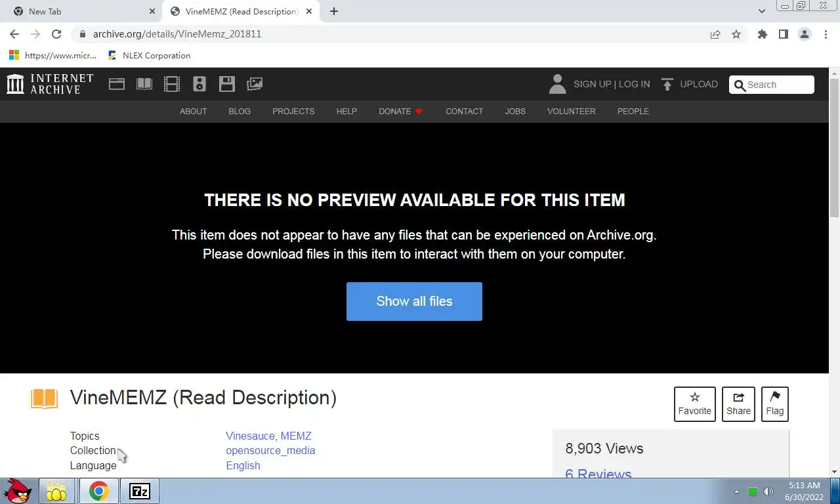Screen dimensions: 840x504
Task: Click the taskbar clock showing 5:13 AM
Action: 804,491
